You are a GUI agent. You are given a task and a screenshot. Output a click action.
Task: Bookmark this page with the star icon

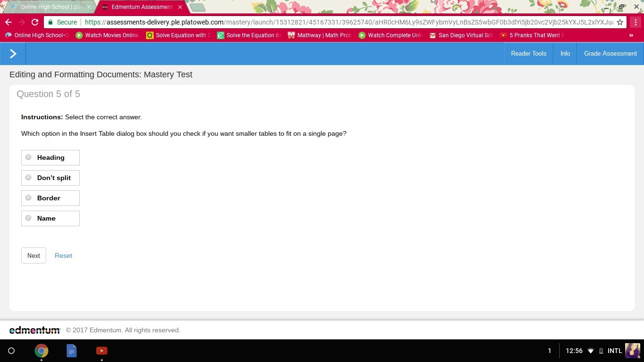click(620, 22)
